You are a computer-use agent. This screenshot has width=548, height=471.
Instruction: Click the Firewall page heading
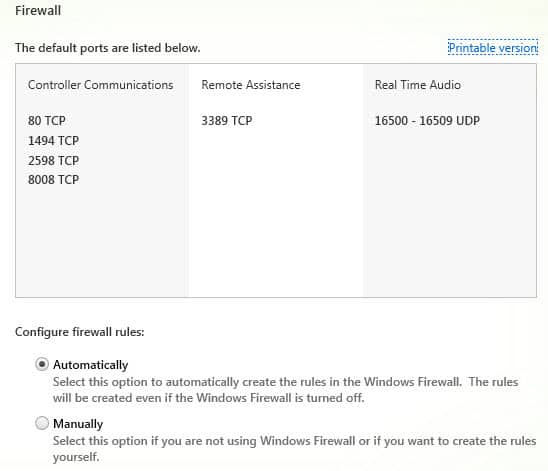[x=38, y=10]
